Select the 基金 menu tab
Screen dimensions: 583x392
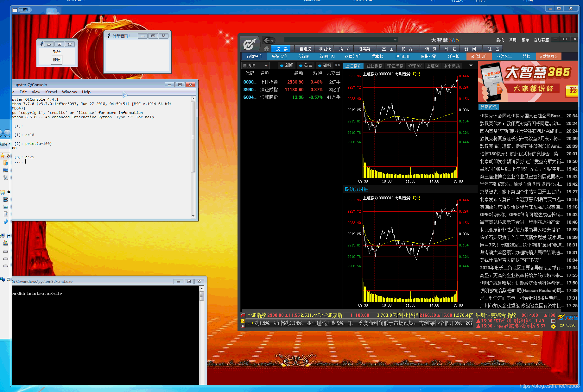388,49
